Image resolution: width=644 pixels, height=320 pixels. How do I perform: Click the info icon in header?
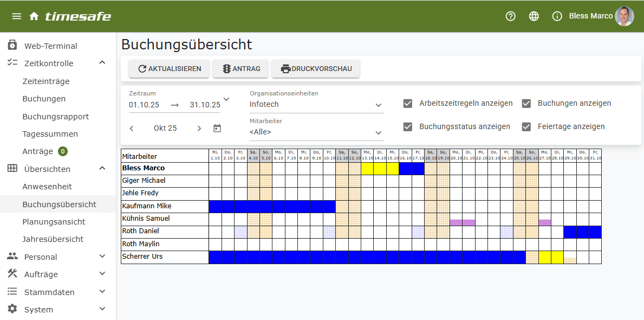pos(557,16)
